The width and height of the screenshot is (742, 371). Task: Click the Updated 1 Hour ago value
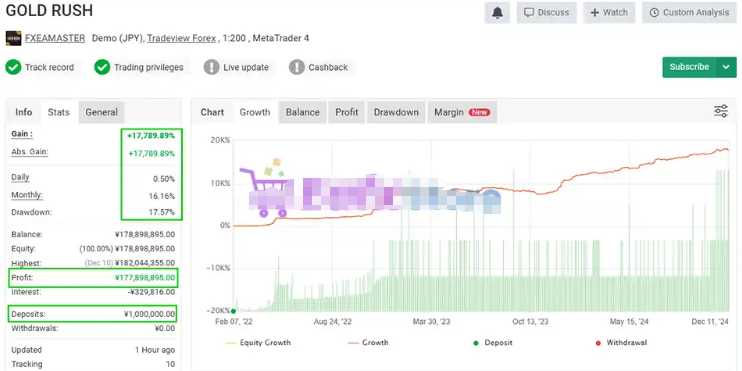point(155,350)
